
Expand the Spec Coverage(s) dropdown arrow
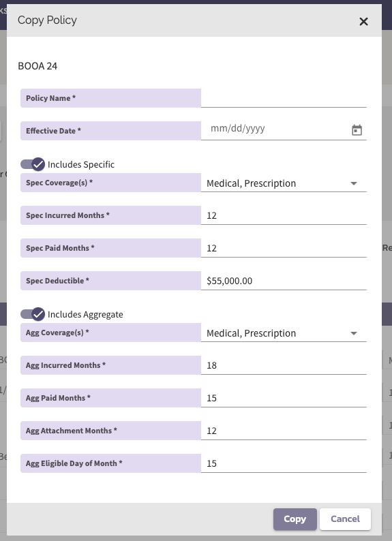(353, 183)
